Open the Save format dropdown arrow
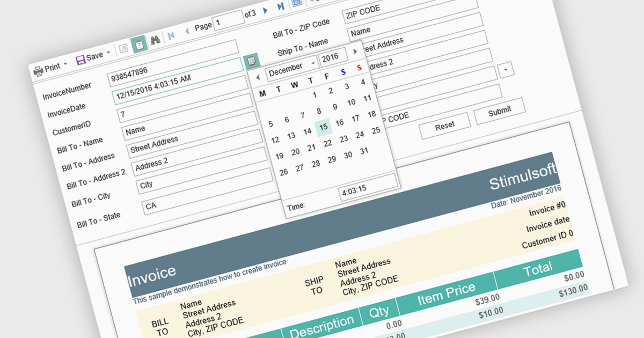The height and width of the screenshot is (338, 644). [x=108, y=53]
